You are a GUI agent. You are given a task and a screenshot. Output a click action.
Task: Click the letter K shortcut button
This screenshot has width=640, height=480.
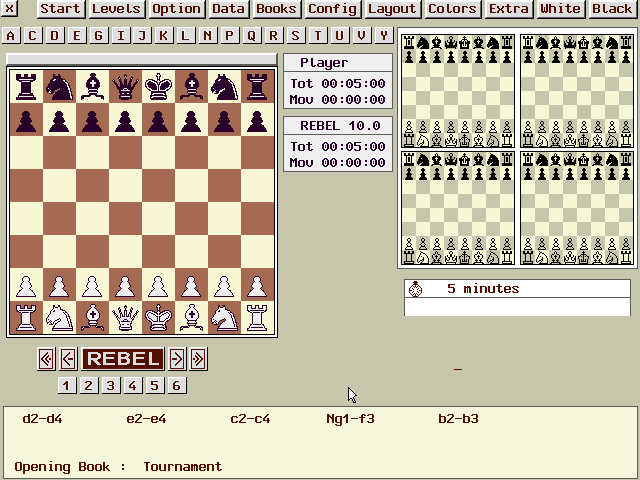click(x=163, y=36)
